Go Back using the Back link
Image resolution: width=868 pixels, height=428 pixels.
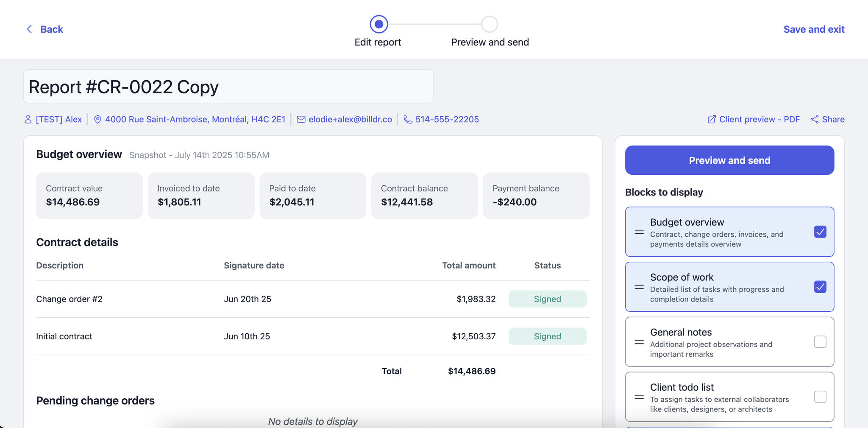pos(51,29)
